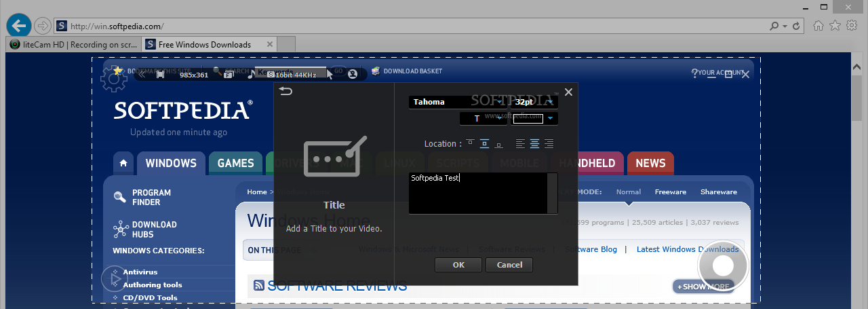Click the software reviews RSS icon
Screen dimensions: 868x309
(259, 286)
